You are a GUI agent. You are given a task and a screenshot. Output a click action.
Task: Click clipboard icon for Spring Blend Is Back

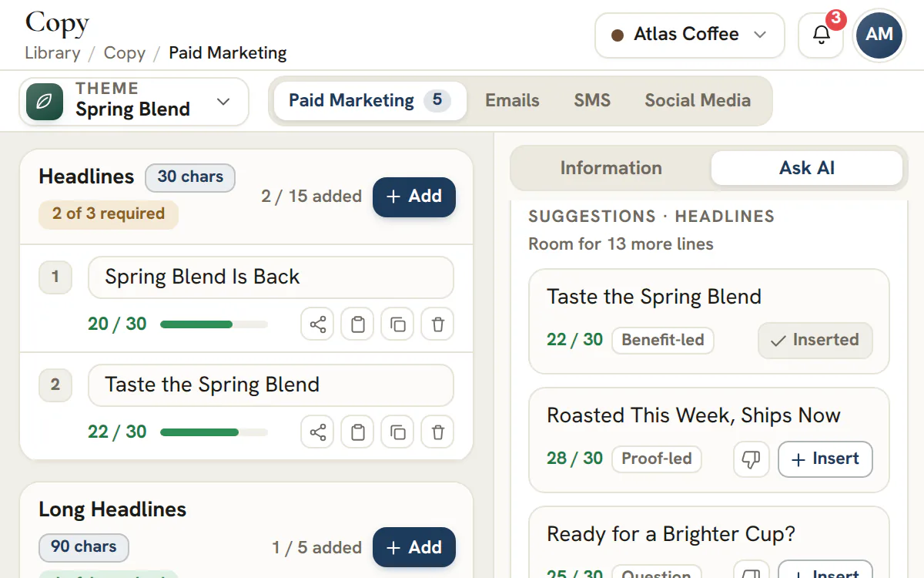click(358, 324)
